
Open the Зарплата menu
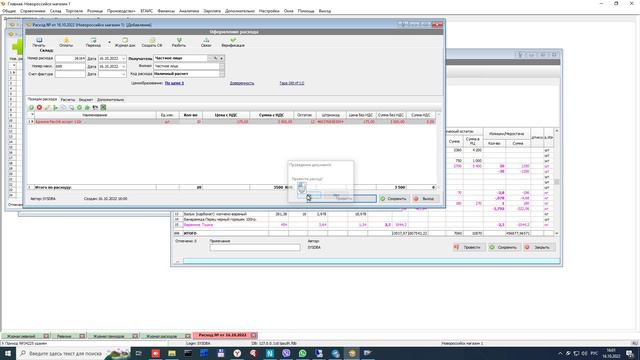click(212, 11)
